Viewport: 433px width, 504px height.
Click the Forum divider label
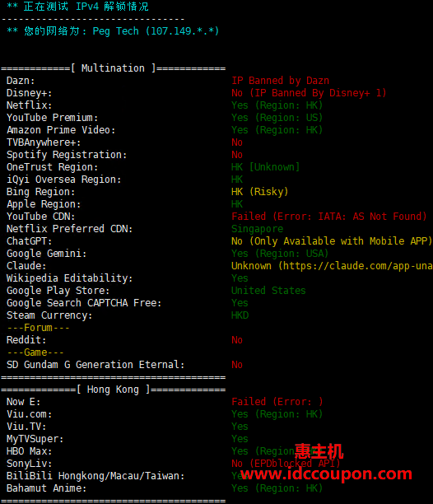[38, 328]
